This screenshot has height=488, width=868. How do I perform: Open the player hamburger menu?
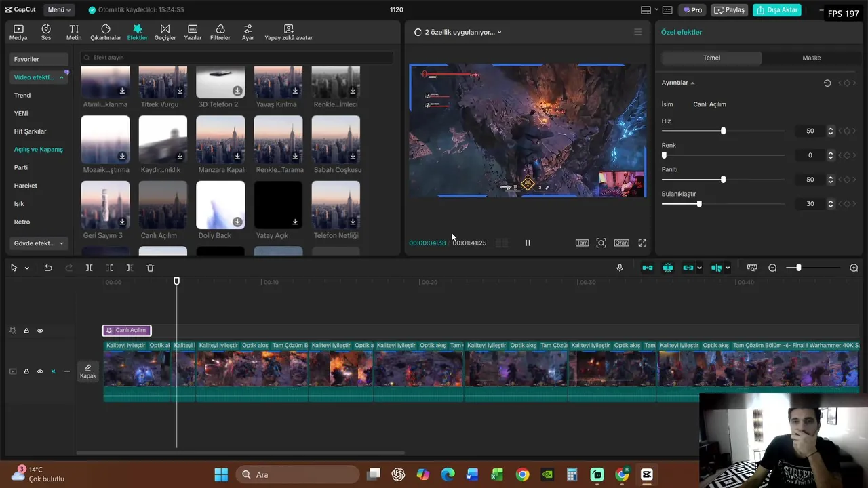[x=637, y=32]
